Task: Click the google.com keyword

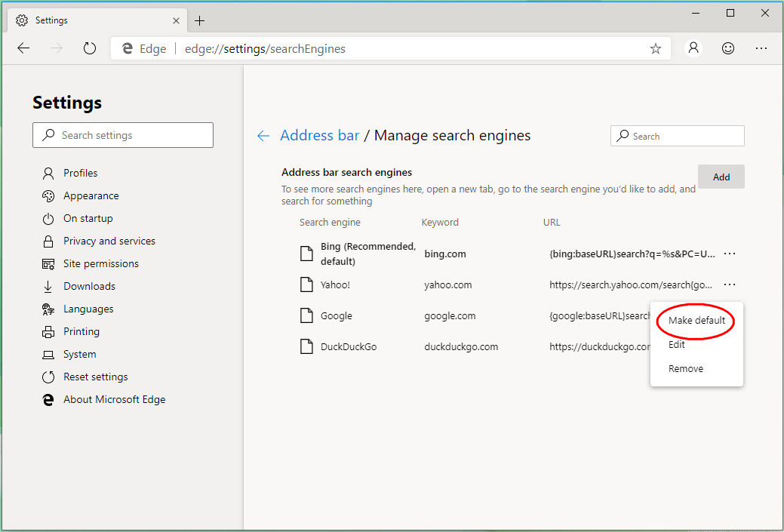Action: (x=450, y=316)
